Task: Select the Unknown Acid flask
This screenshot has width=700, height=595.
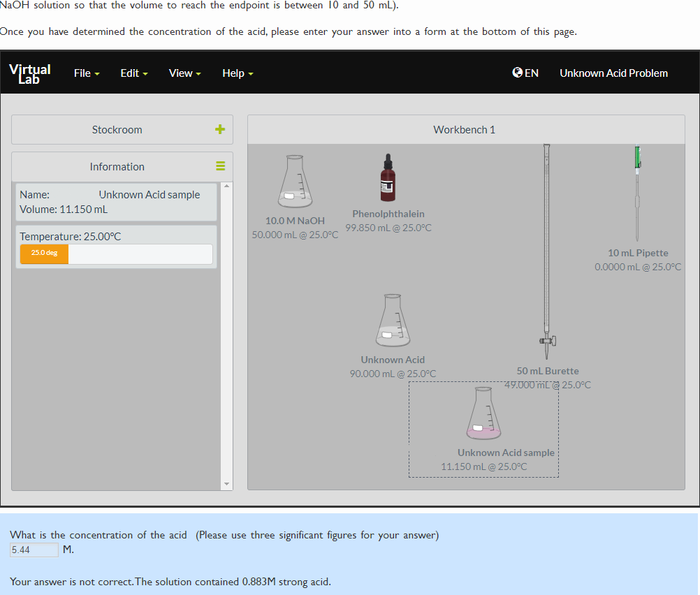Action: [393, 320]
